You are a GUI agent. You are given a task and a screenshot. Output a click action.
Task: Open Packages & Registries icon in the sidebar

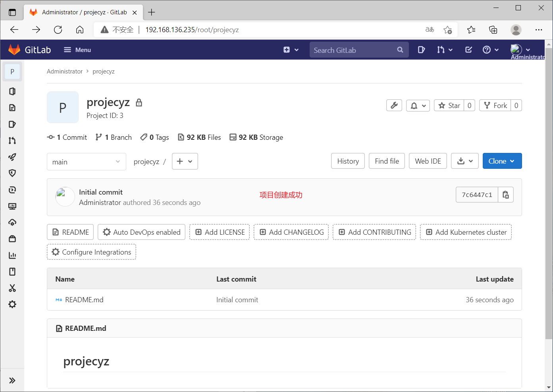point(12,239)
